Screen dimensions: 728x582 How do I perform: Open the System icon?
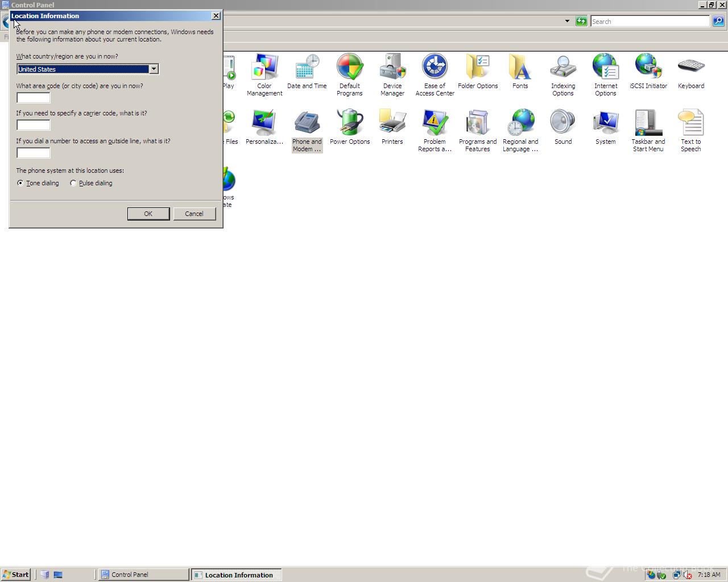pos(606,127)
